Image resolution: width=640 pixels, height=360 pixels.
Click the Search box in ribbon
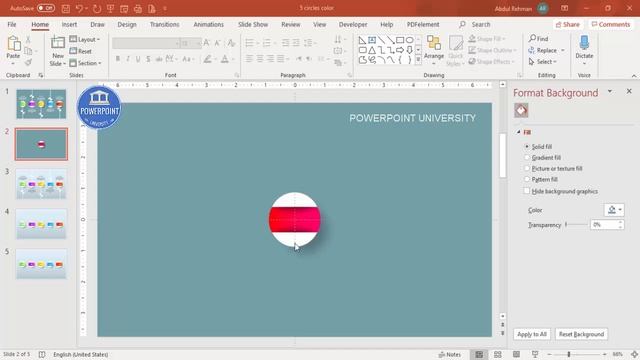[480, 24]
